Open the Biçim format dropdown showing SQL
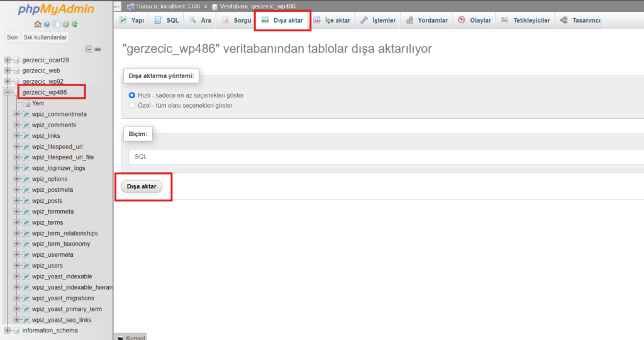 pyautogui.click(x=386, y=157)
